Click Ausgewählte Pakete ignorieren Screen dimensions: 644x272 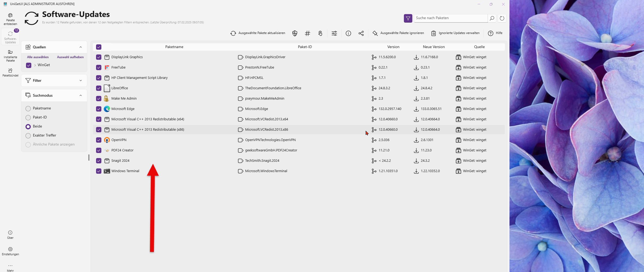(398, 33)
